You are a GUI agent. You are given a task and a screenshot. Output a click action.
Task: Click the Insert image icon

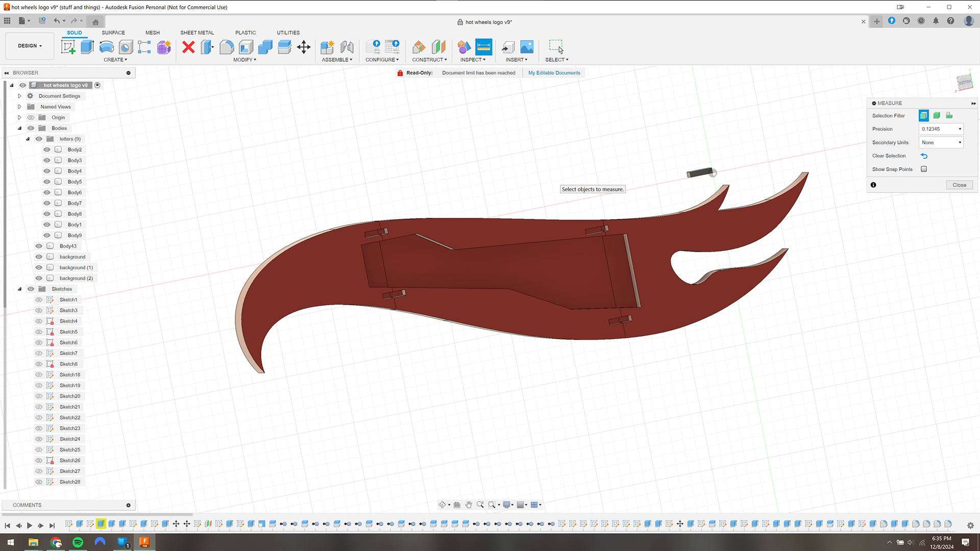click(527, 47)
